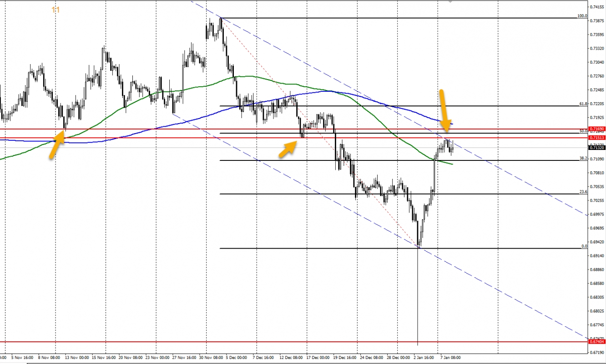
Task: Click the 0.68305 price scale value
Action: [x=597, y=298]
